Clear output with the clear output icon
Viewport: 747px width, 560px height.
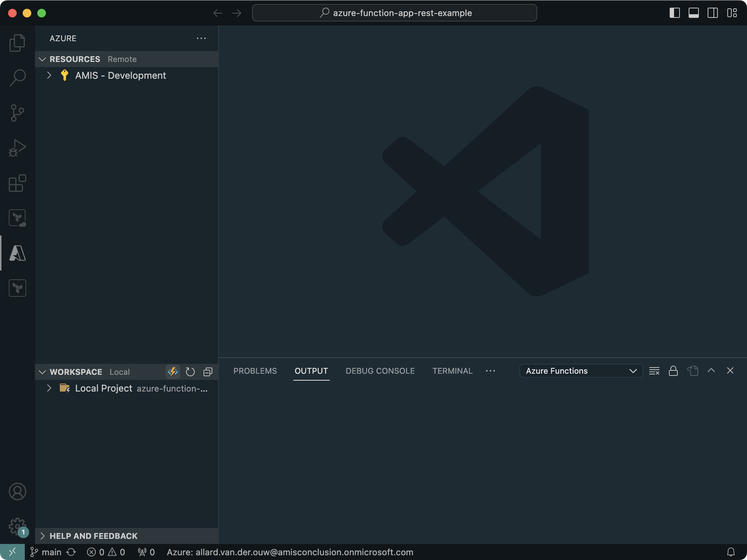tap(654, 371)
